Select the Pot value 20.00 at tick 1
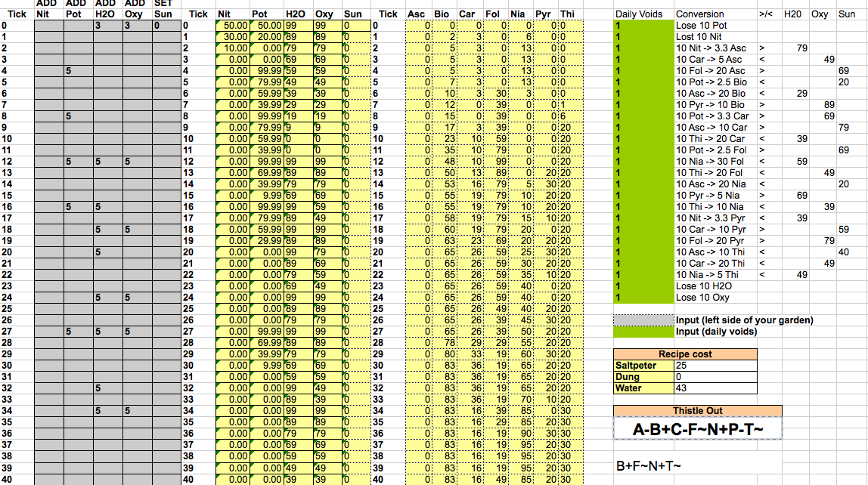The image size is (868, 485). click(267, 36)
